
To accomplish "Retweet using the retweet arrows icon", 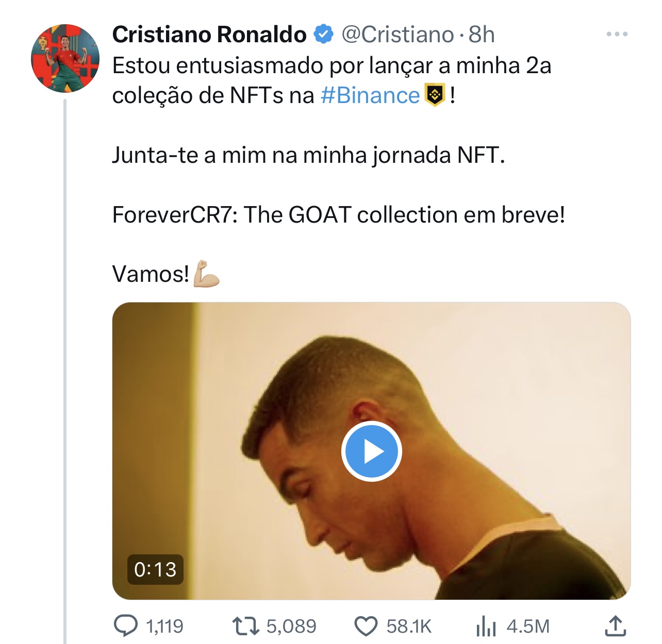I will click(245, 626).
